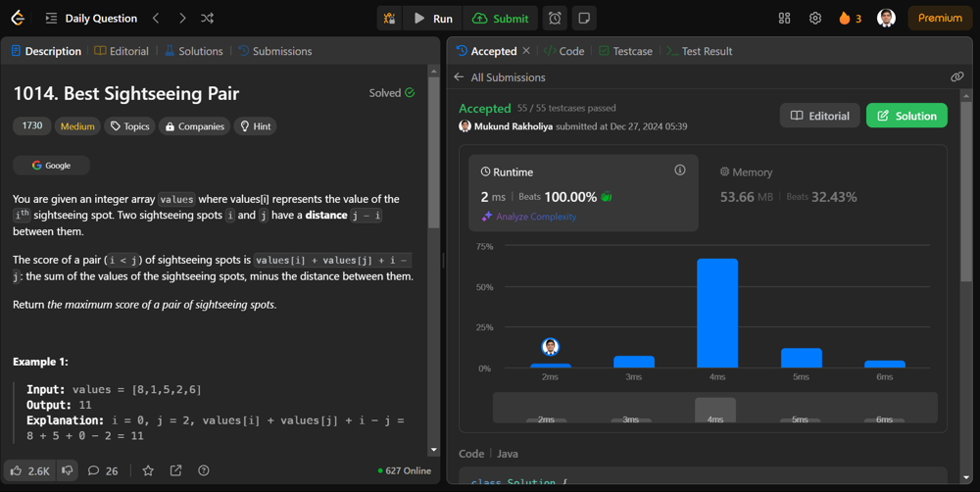Open the alarm clock timer icon
This screenshot has height=492, width=980.
(x=555, y=18)
